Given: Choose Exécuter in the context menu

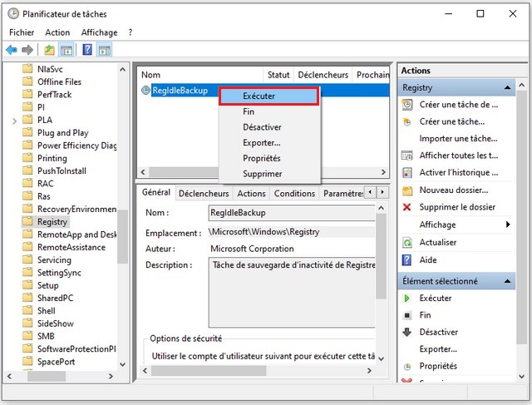Looking at the screenshot, I should [x=268, y=96].
